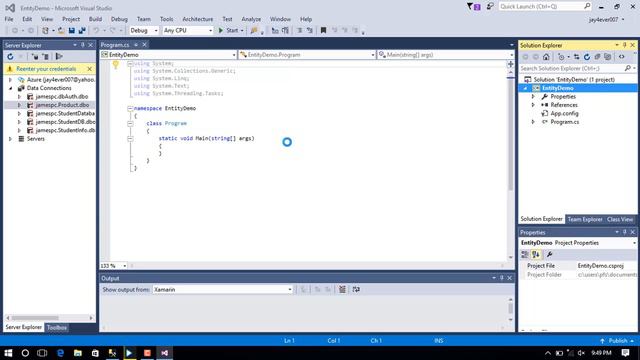Switch to the Team Explorer tab
640x360 pixels.
click(x=585, y=220)
